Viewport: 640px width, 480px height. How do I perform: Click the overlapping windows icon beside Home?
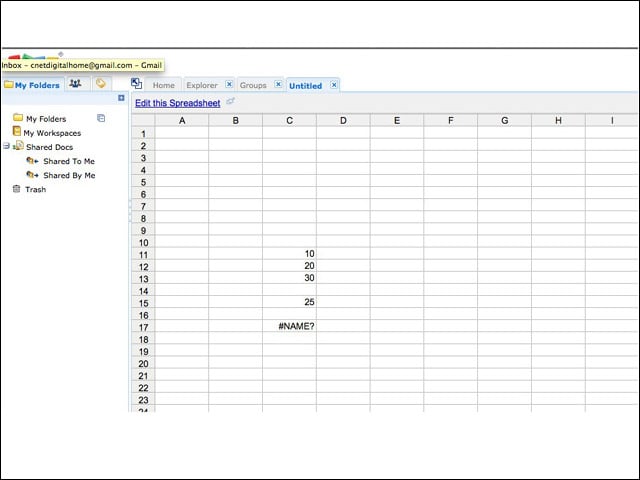coord(136,84)
